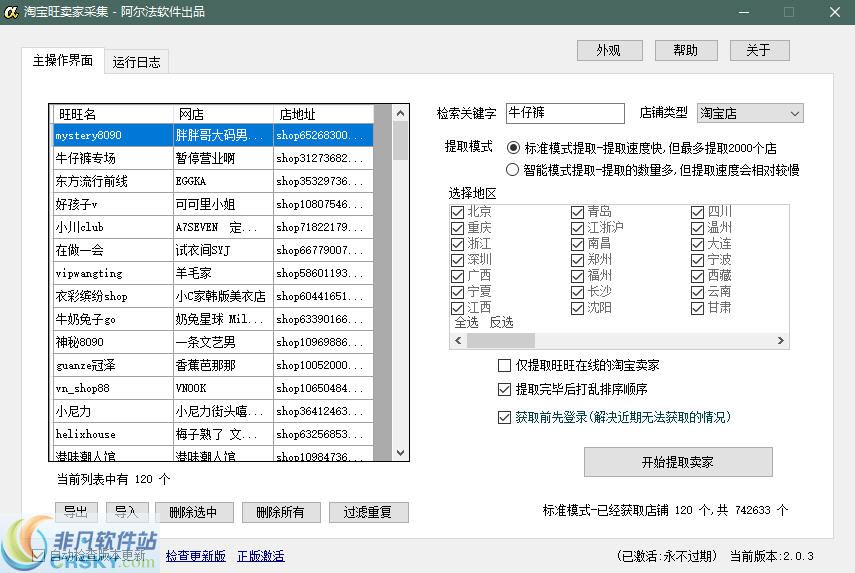Toggle the 南昌 region checkbox
Image resolution: width=855 pixels, height=573 pixels.
(577, 244)
